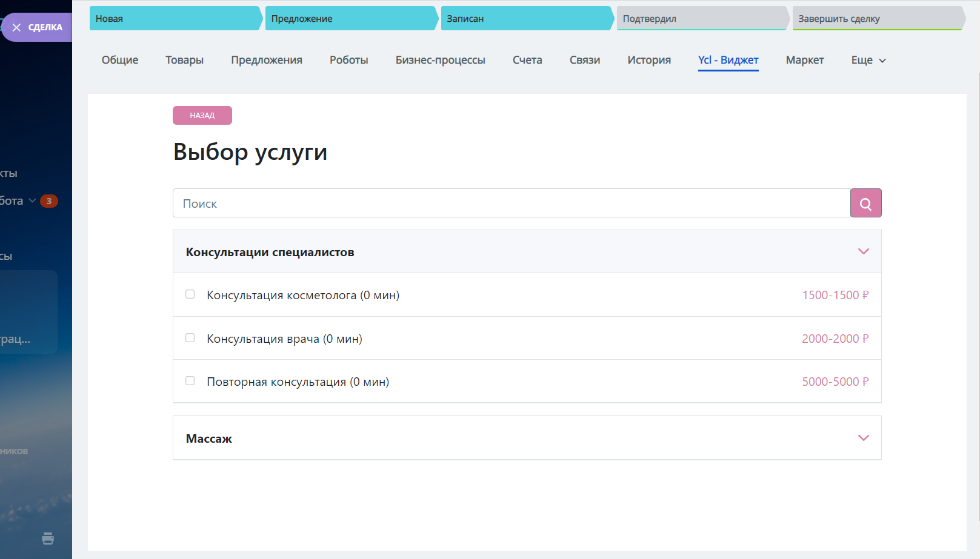Click the magnifier search button
980x559 pixels.
[865, 203]
